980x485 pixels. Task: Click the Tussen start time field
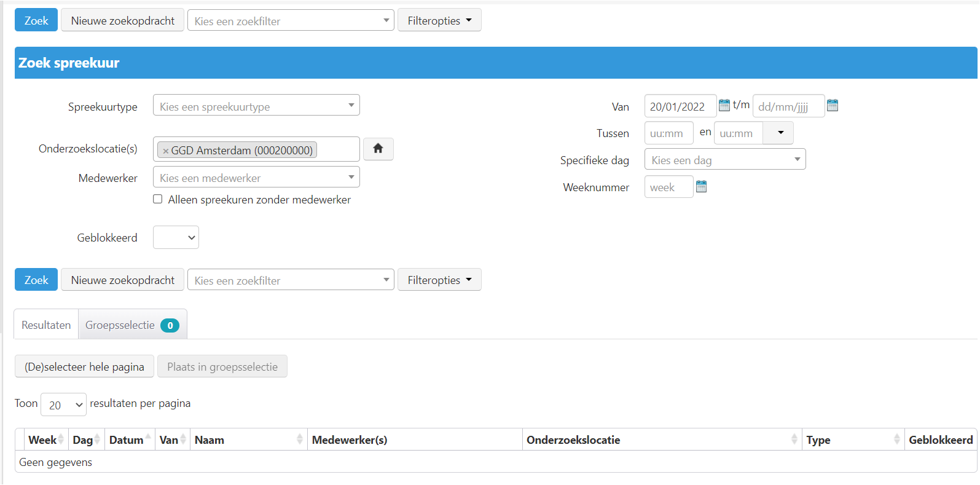click(x=668, y=133)
